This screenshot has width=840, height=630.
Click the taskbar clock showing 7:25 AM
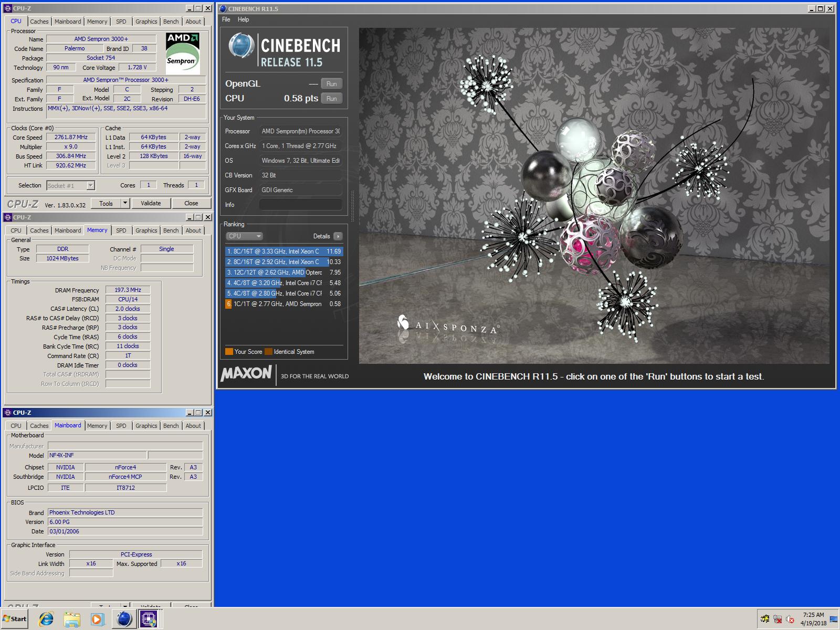click(813, 619)
